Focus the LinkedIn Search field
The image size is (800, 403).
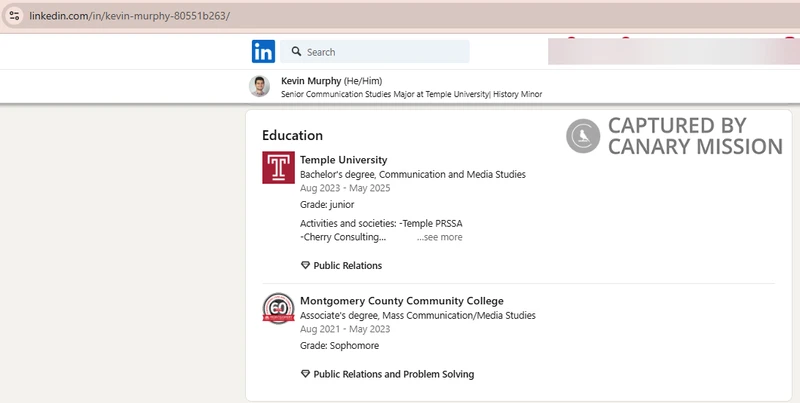coord(374,52)
